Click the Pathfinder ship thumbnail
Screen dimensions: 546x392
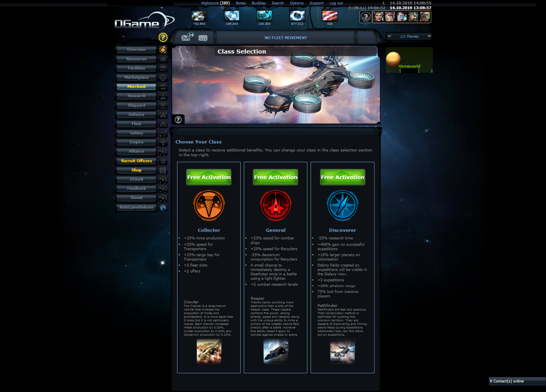343,352
